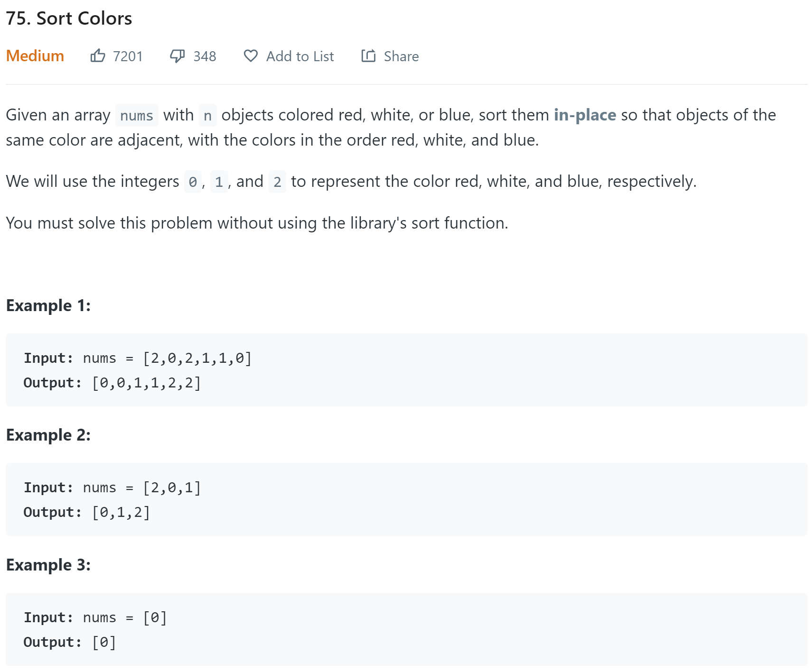Image resolution: width=812 pixels, height=672 pixels.
Task: Click the Example 1 output [0,0,1,1,2,2]
Action: click(x=146, y=383)
